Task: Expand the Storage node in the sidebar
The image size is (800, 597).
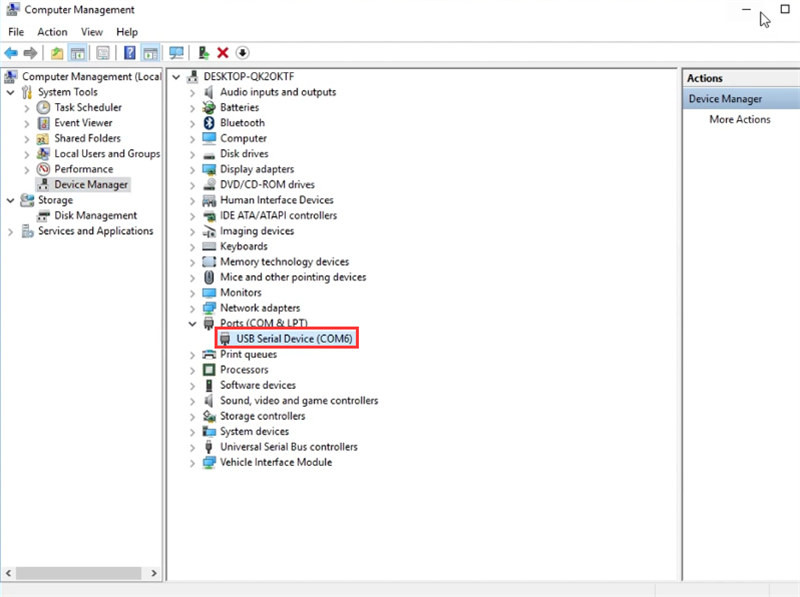Action: click(8, 200)
